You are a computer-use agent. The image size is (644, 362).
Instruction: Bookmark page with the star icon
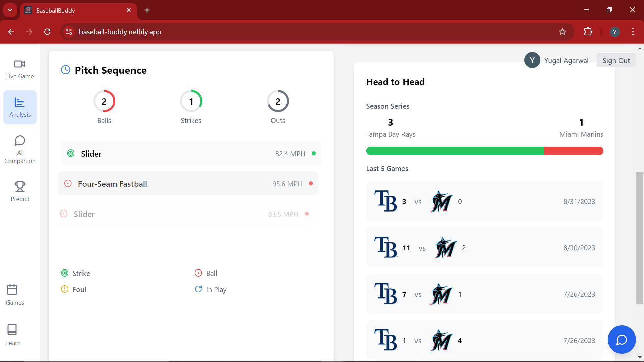(x=562, y=32)
